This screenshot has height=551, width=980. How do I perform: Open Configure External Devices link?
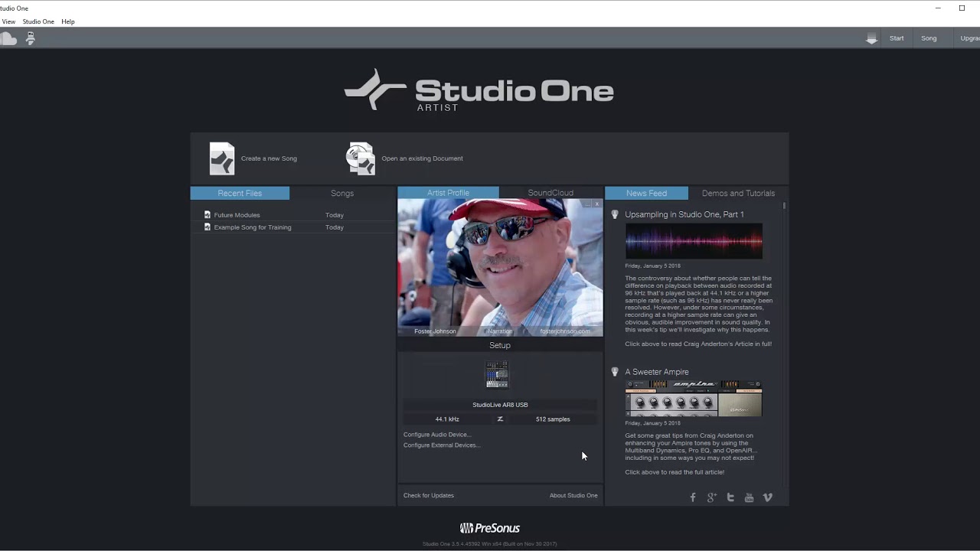[442, 445]
